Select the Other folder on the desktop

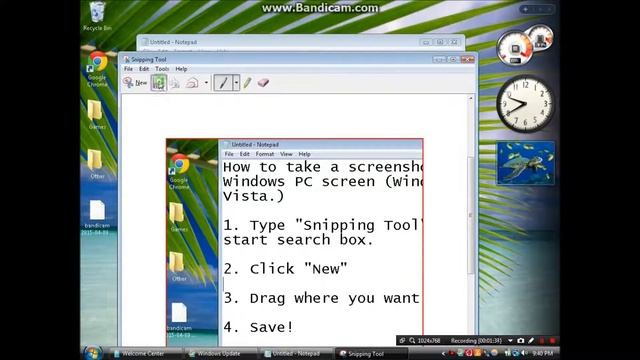pyautogui.click(x=97, y=164)
